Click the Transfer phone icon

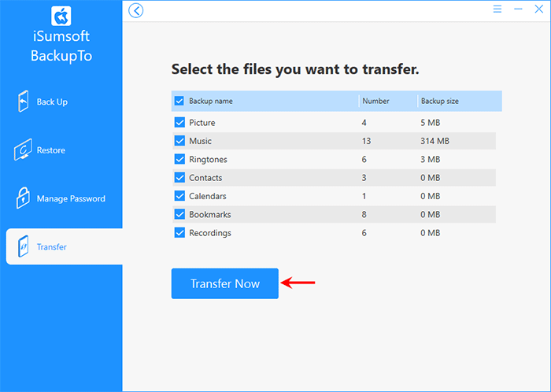pos(23,246)
